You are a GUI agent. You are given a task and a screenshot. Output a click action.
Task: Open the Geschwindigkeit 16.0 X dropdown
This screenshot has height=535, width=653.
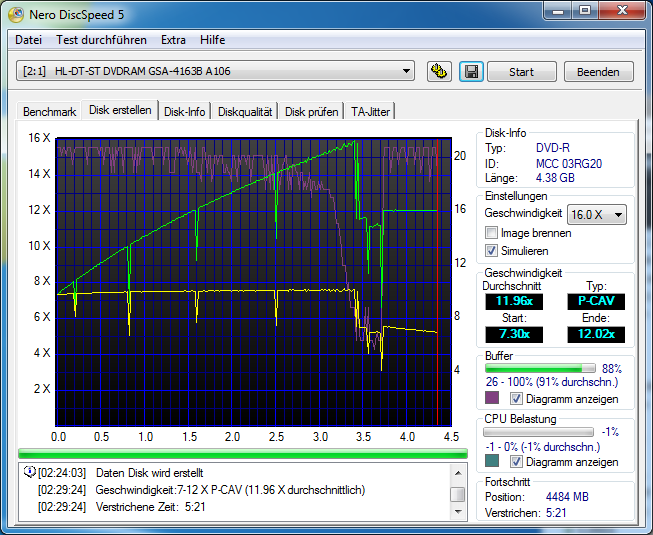click(597, 215)
